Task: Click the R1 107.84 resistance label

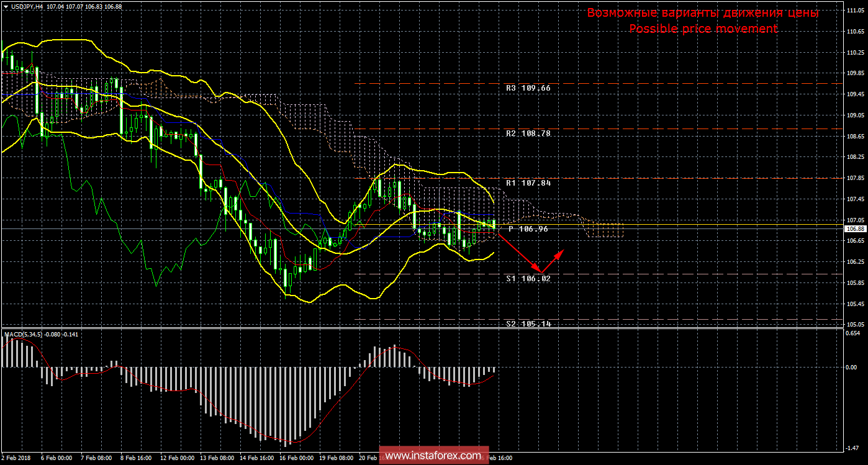Action: click(528, 183)
